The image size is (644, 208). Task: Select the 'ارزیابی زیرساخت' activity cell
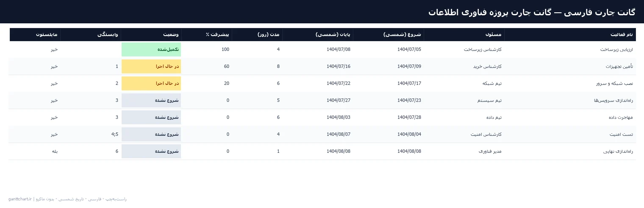[x=570, y=50]
